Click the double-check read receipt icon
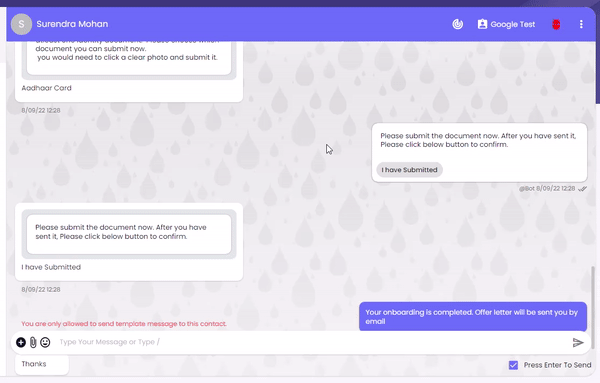This screenshot has height=383, width=600. [x=582, y=189]
